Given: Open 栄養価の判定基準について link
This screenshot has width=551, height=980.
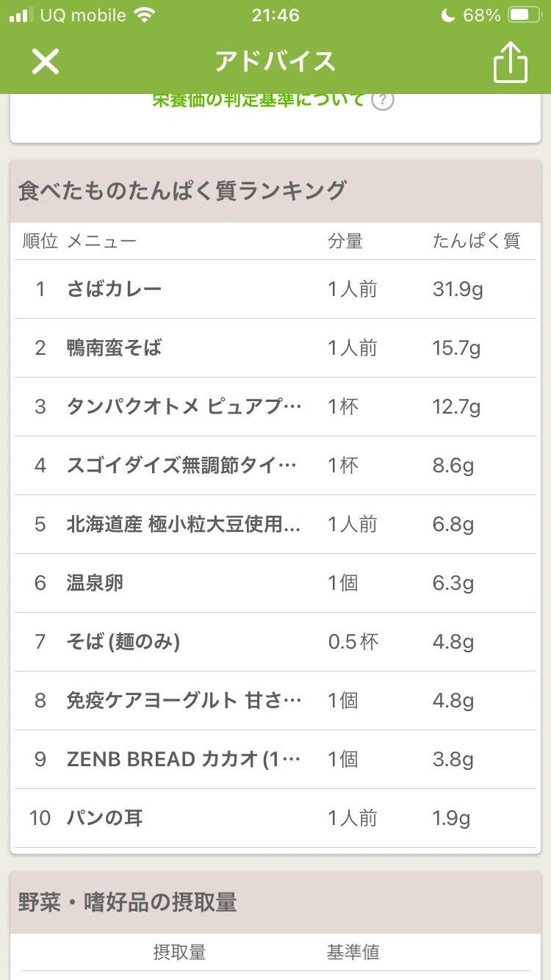Looking at the screenshot, I should pos(259,100).
